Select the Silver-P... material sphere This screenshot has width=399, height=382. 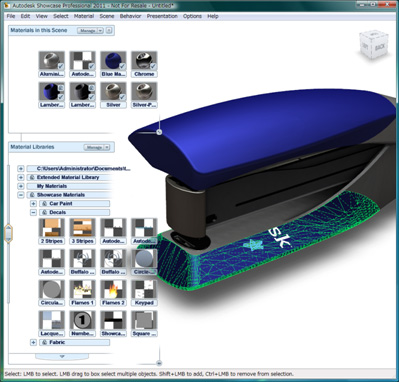(144, 92)
